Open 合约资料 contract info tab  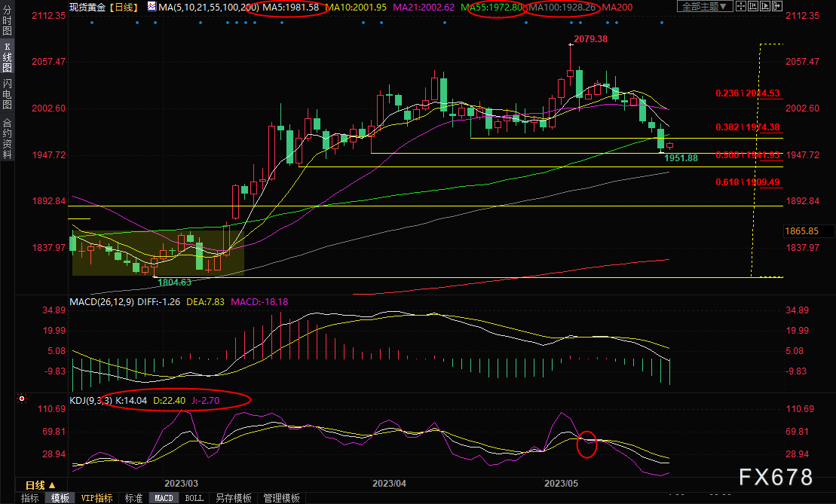tap(8, 139)
